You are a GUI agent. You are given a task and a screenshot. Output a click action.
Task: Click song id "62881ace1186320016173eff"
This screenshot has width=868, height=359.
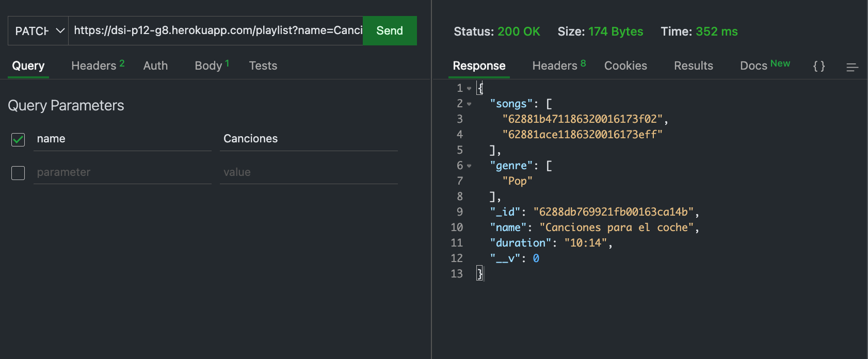pos(582,135)
